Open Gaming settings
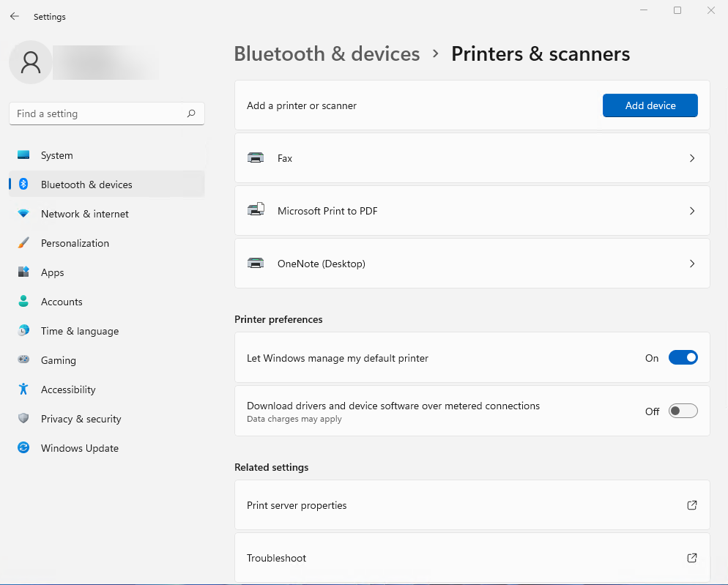 (107, 359)
